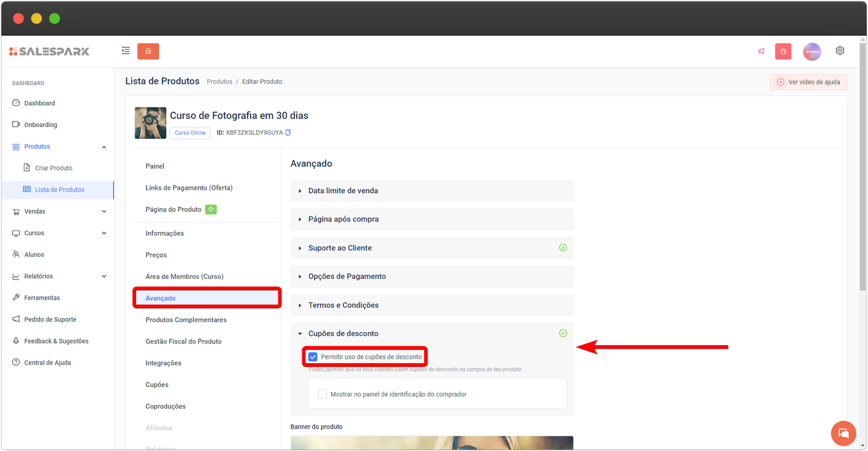
Task: Click the sidebar collapse menu icon
Action: (x=125, y=51)
